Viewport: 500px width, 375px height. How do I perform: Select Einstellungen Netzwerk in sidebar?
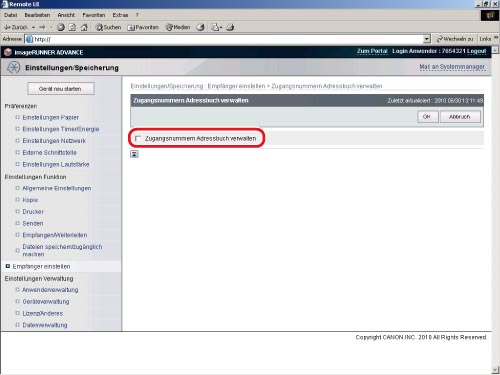(x=54, y=141)
